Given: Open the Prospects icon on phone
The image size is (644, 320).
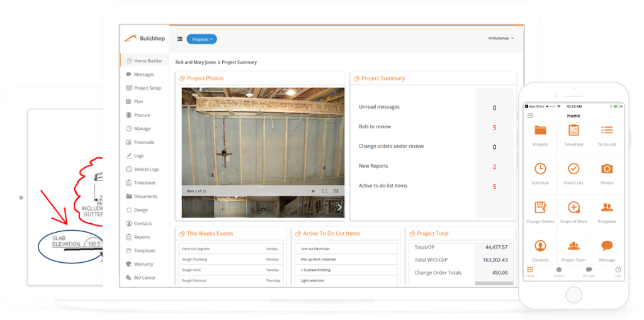Looking at the screenshot, I should pos(607,207).
